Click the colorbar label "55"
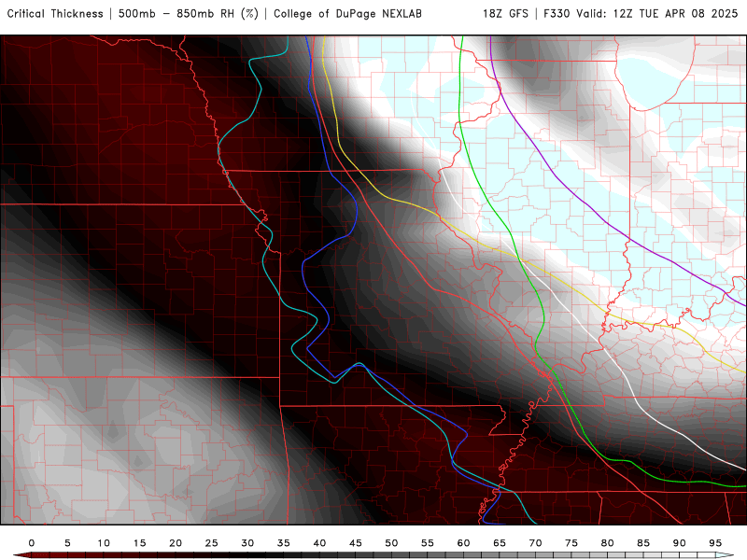This screenshot has height=560, width=747. [x=428, y=543]
